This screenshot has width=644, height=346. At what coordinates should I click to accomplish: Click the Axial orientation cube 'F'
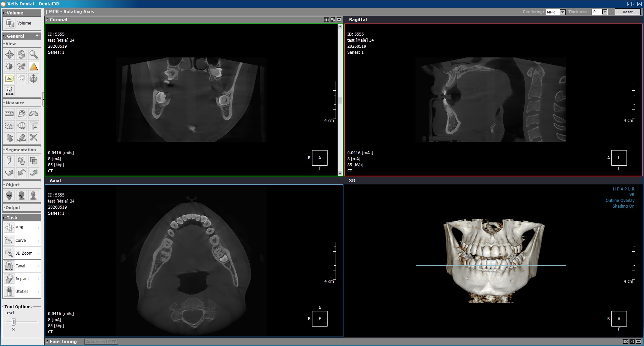[x=319, y=319]
